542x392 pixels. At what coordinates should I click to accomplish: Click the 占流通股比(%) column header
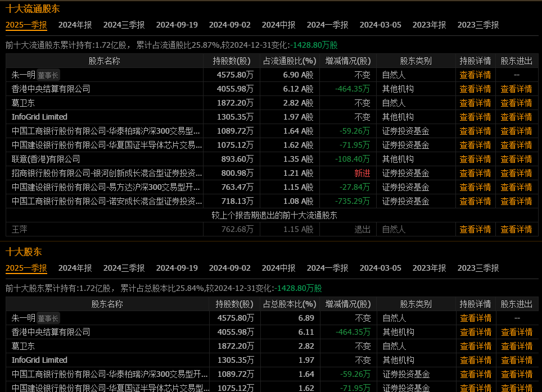tap(290, 61)
